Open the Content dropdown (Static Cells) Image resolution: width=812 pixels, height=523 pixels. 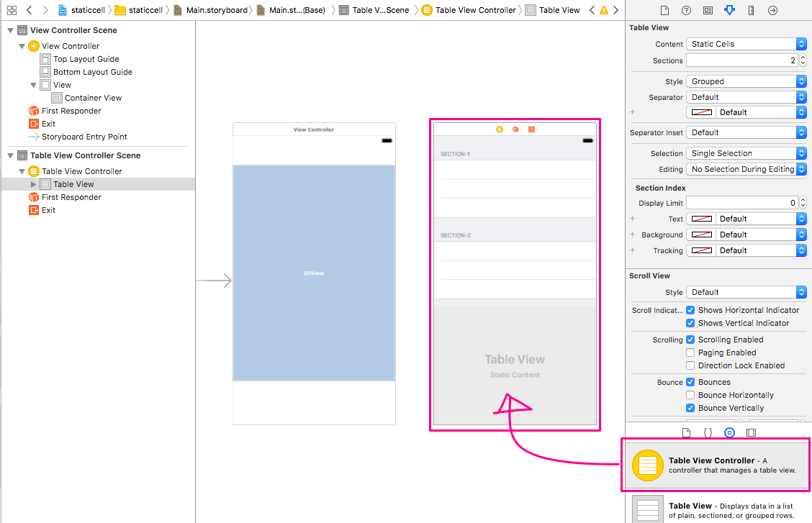tap(746, 44)
